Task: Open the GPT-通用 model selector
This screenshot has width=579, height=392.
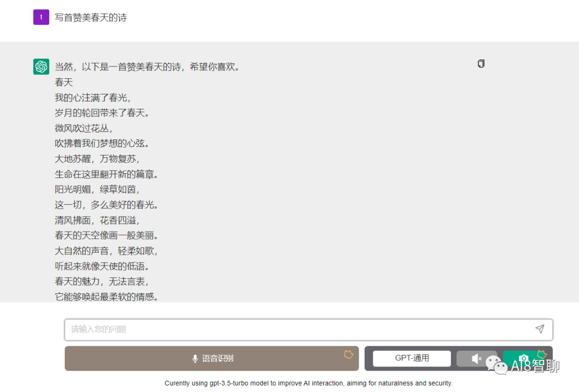Action: point(412,358)
